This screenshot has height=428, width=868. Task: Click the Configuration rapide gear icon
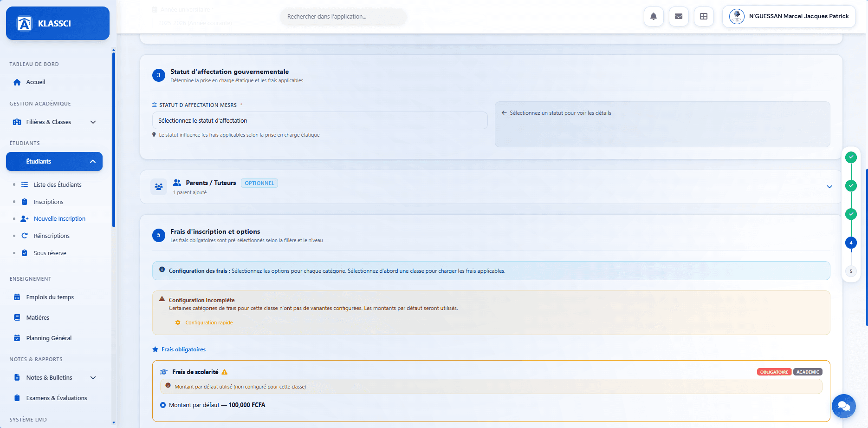[178, 323]
